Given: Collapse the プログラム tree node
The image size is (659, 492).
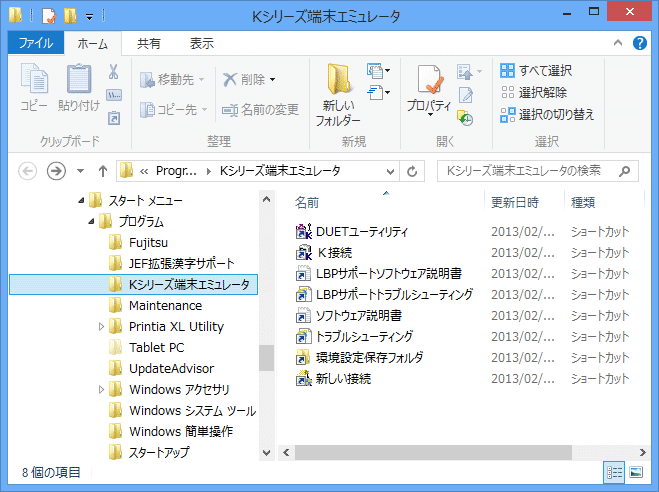Looking at the screenshot, I should coord(91,221).
